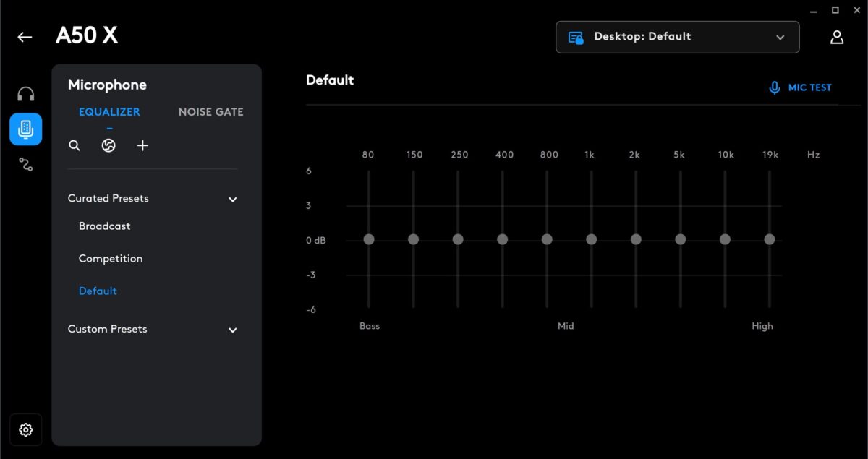Click the 5k band slider handle

(x=680, y=239)
